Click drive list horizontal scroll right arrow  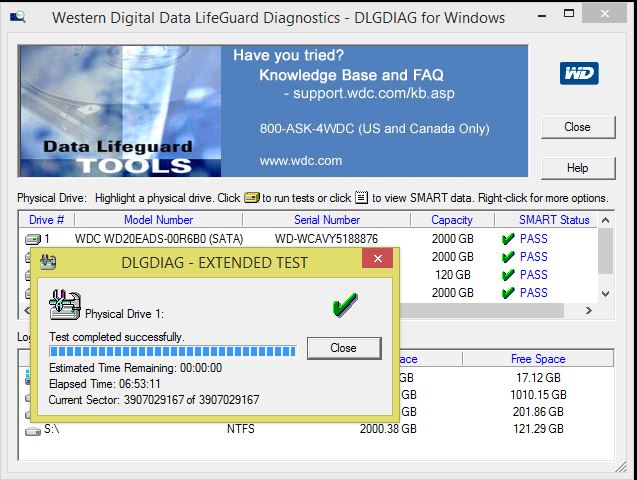589,311
